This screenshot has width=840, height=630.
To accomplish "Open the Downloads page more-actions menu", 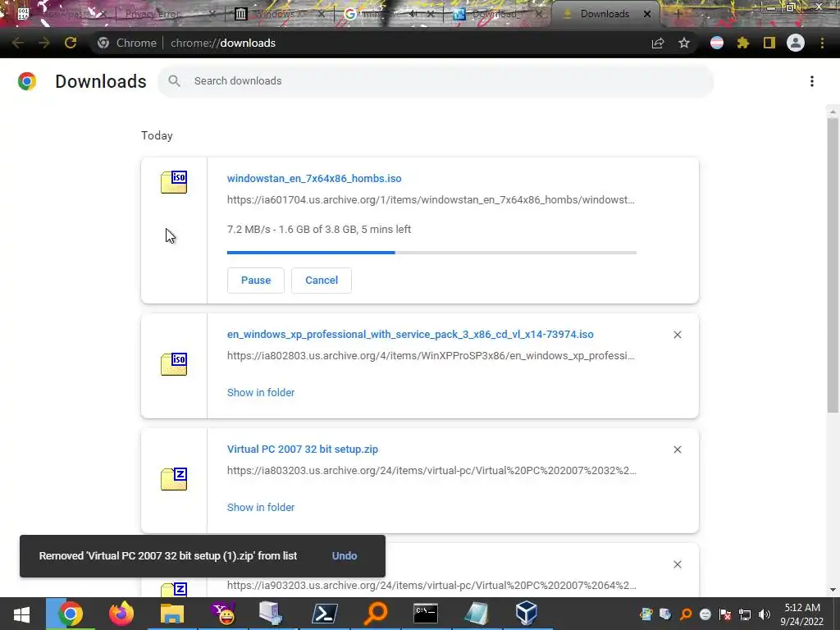I will pos(812,81).
